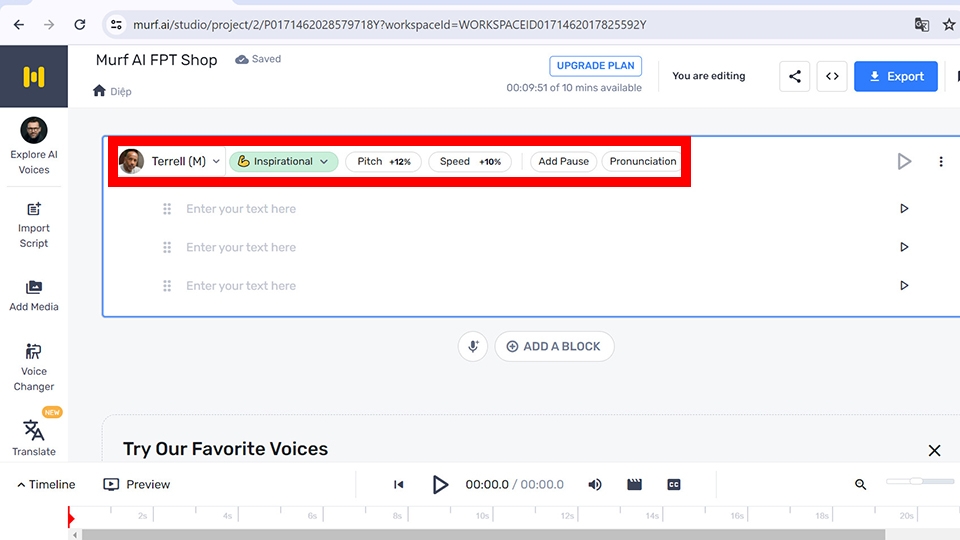Click the clapperboard video icon
Image resolution: width=960 pixels, height=540 pixels.
pos(634,484)
